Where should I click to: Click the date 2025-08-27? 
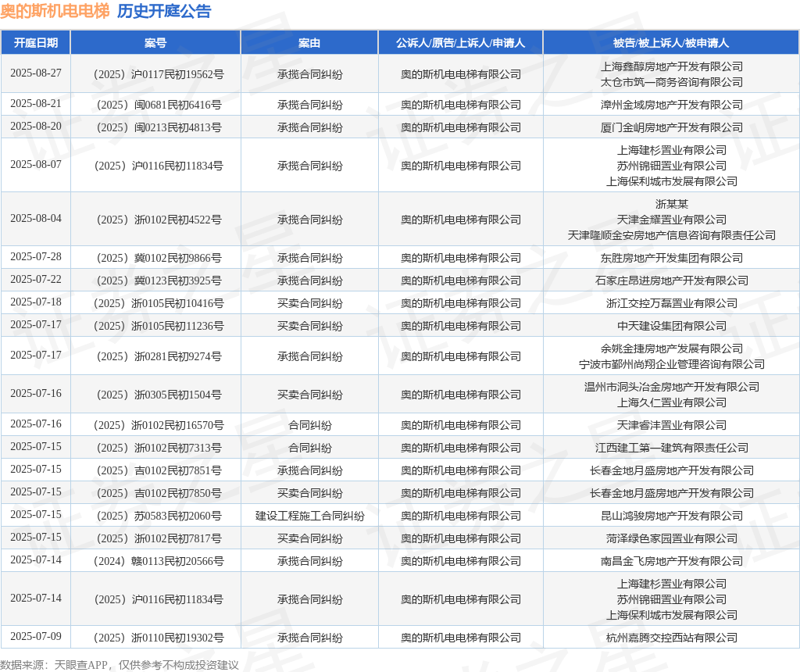click(36, 73)
